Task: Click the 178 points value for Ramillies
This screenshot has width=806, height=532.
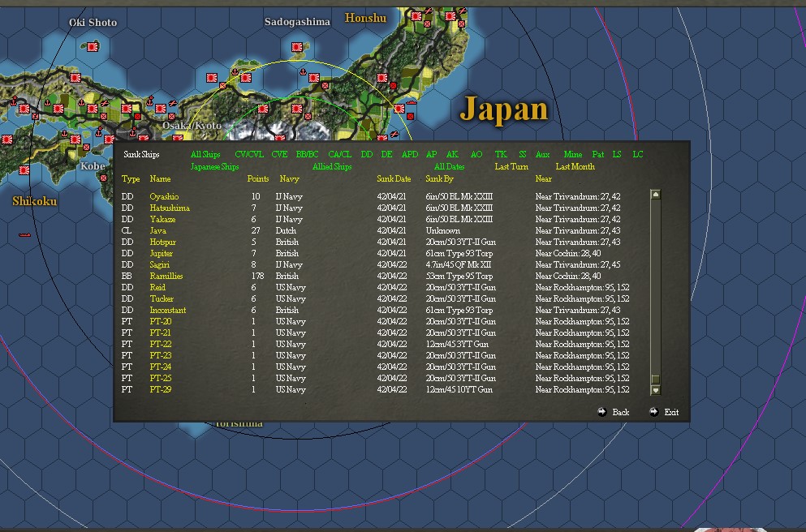Action: pyautogui.click(x=257, y=276)
